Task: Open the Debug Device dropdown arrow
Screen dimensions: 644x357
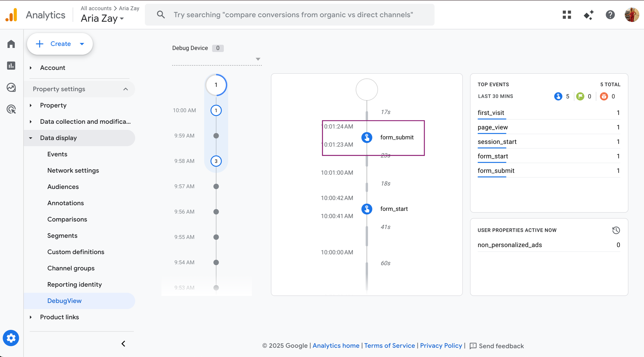Action: tap(258, 59)
